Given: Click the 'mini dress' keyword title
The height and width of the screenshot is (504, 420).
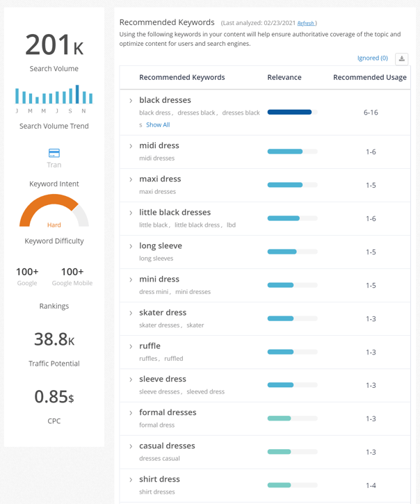Looking at the screenshot, I should click(x=159, y=279).
